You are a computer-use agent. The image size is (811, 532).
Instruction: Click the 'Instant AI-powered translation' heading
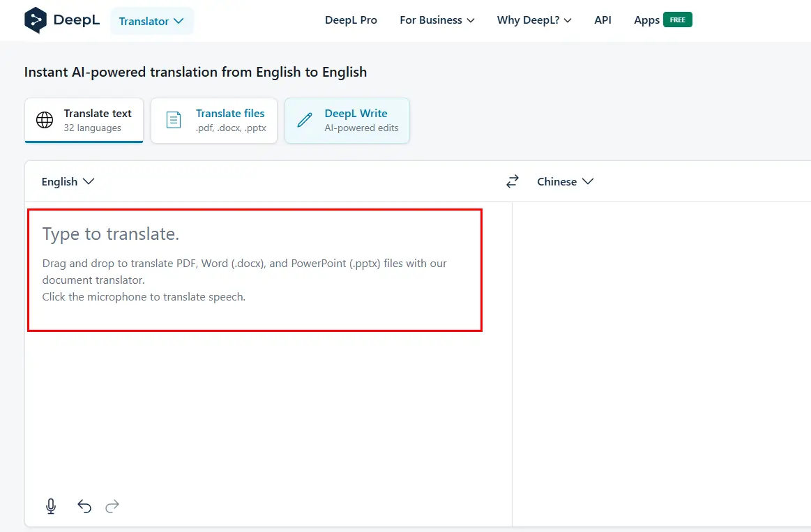coord(195,72)
